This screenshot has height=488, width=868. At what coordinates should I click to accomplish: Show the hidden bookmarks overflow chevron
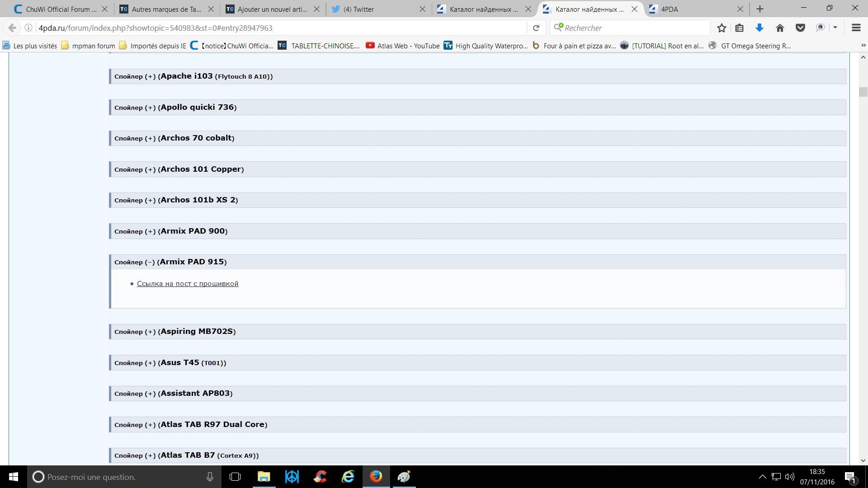(x=863, y=46)
